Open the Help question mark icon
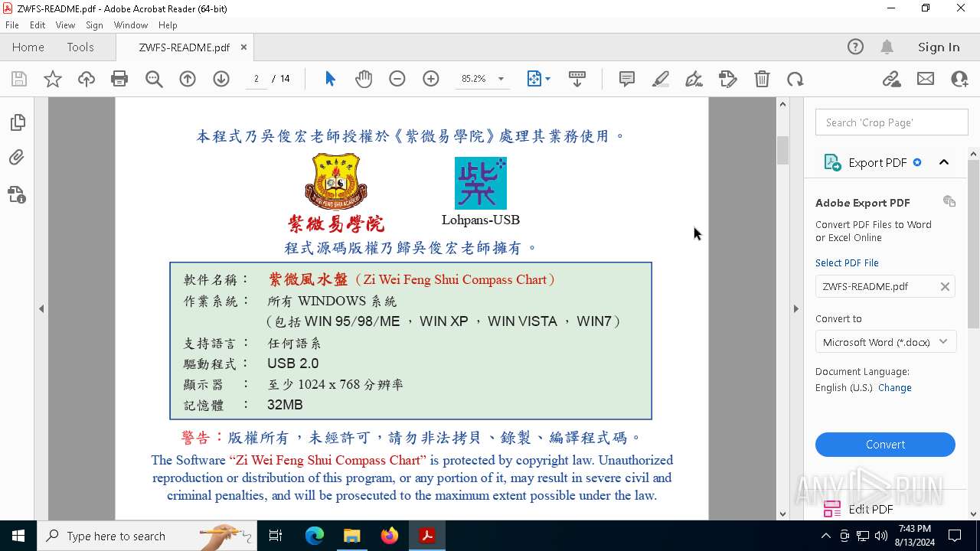The image size is (980, 551). 855,47
